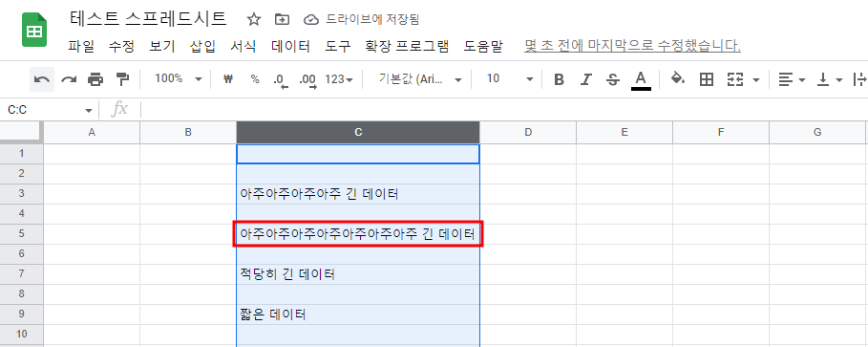Click the cloud saved status icon
The image size is (868, 347).
[x=311, y=20]
